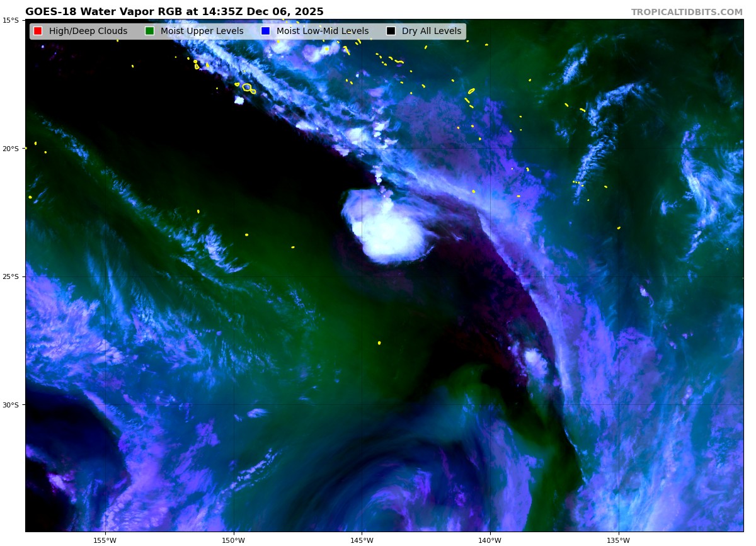The height and width of the screenshot is (546, 756).
Task: Click the black Dry All Levels swatch
Action: point(391,31)
